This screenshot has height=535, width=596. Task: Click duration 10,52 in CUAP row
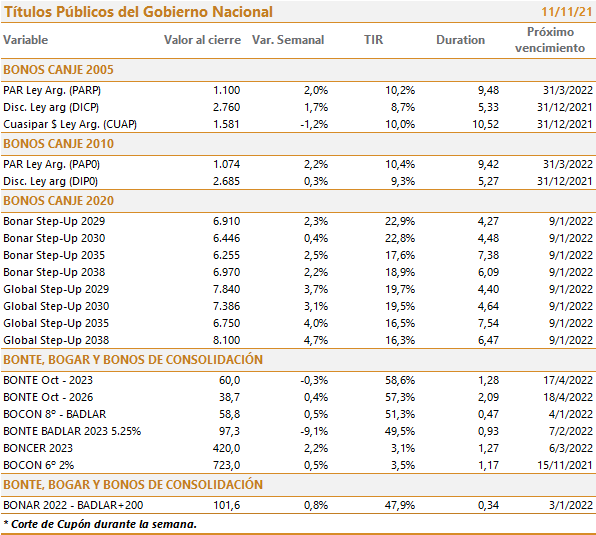(485, 125)
